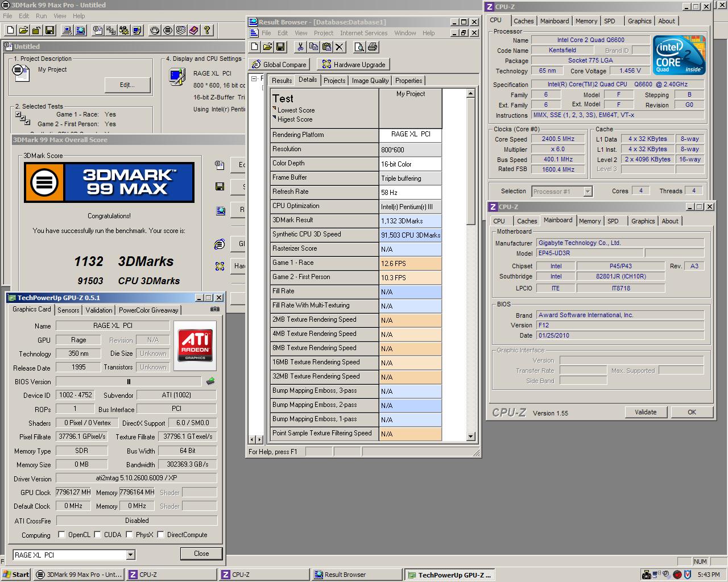Open the RAGE XL PCI card dropdown in GPU-Z
This screenshot has height=582, width=728.
tap(130, 555)
